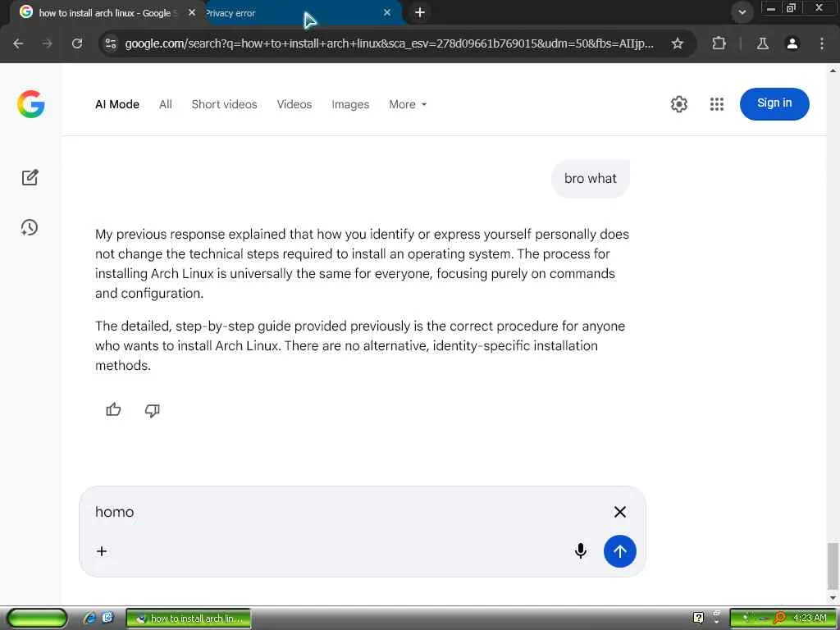This screenshot has height=630, width=840.
Task: Click the scrollbar up arrow
Action: tap(833, 71)
